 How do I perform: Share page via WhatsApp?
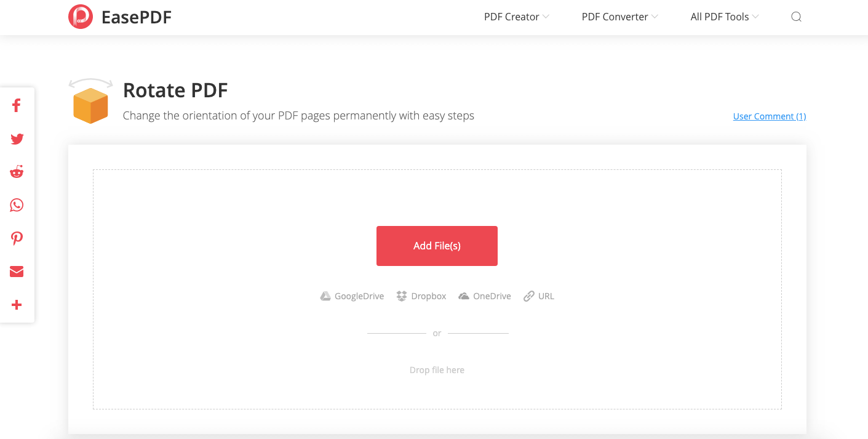(17, 205)
